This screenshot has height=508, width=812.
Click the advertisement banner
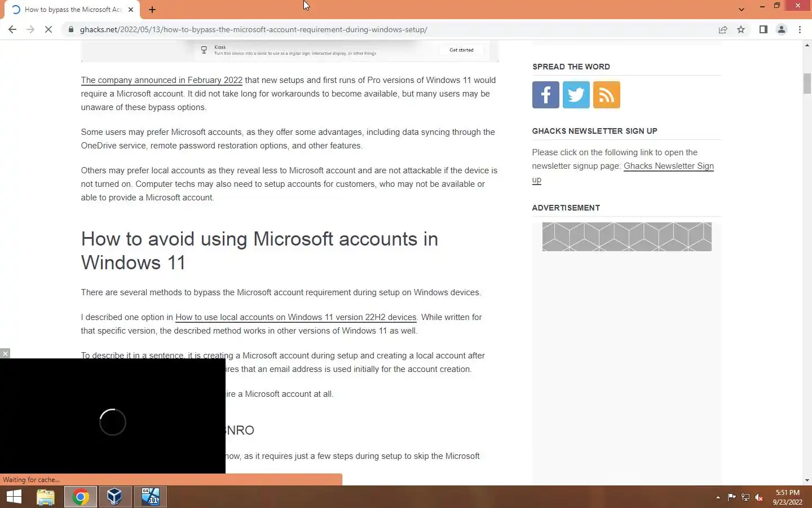tap(627, 237)
